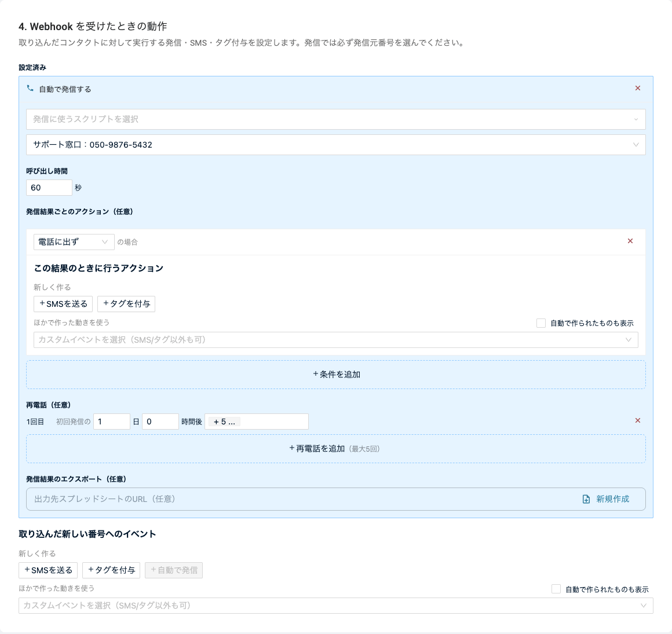Open the custom event dropdown inside call result action

click(335, 340)
